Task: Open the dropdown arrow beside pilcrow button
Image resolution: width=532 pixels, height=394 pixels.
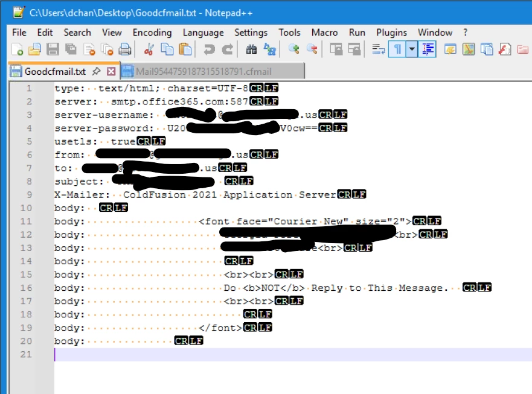Action: 412,49
